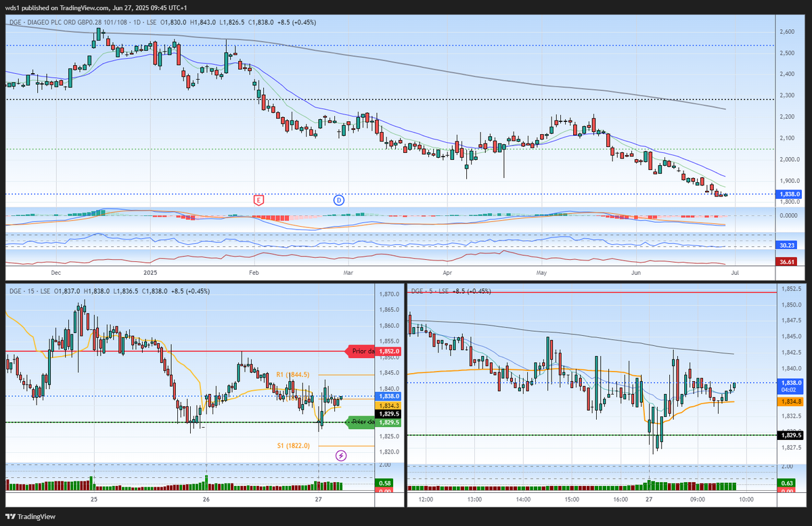Click the black 1,829.5 label on 5-minute chart
The width and height of the screenshot is (812, 526).
(x=790, y=435)
